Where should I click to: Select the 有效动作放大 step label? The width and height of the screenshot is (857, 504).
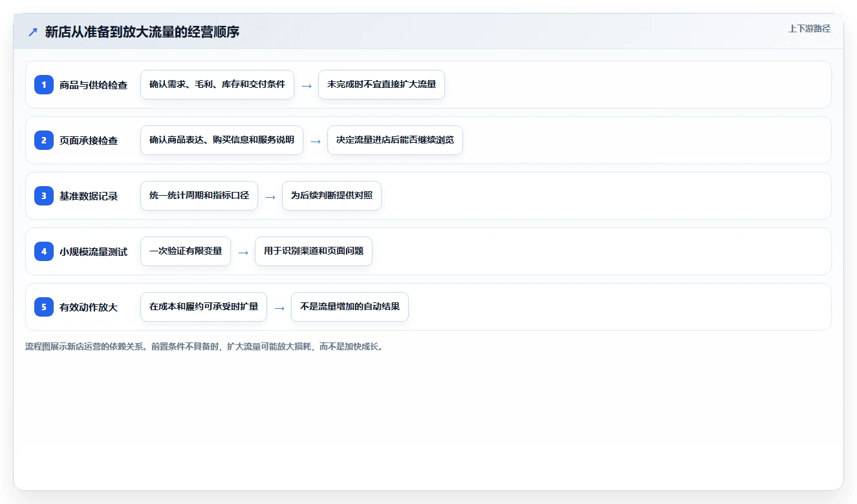pos(89,308)
